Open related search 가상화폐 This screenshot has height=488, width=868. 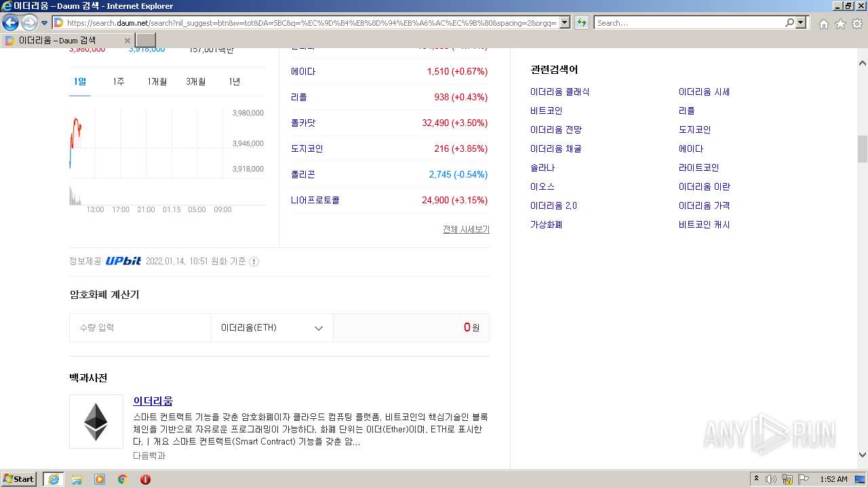coord(547,225)
